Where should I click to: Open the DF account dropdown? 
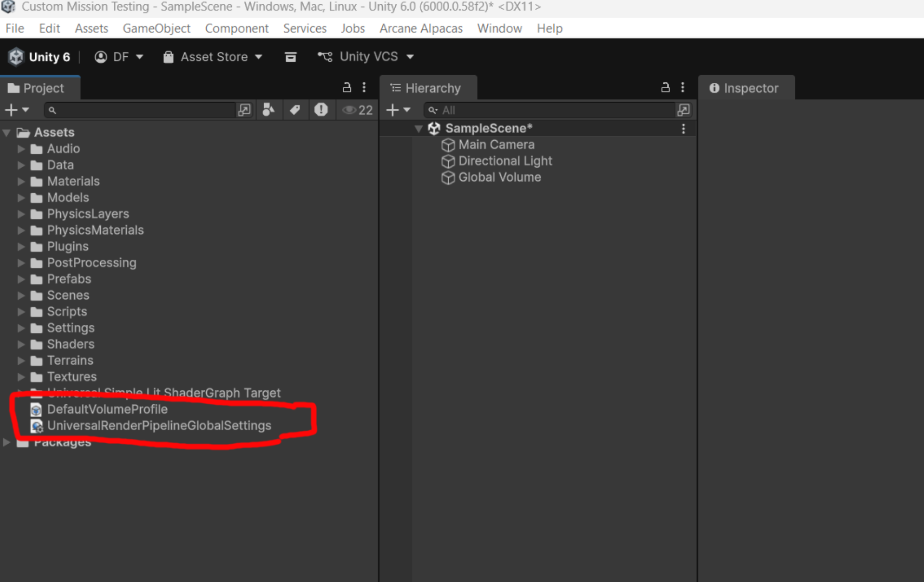[x=119, y=57]
